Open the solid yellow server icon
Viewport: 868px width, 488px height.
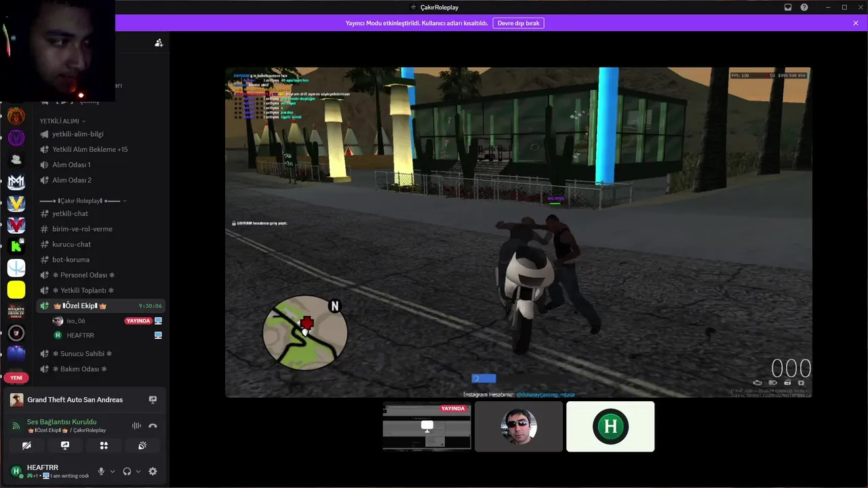(x=16, y=289)
